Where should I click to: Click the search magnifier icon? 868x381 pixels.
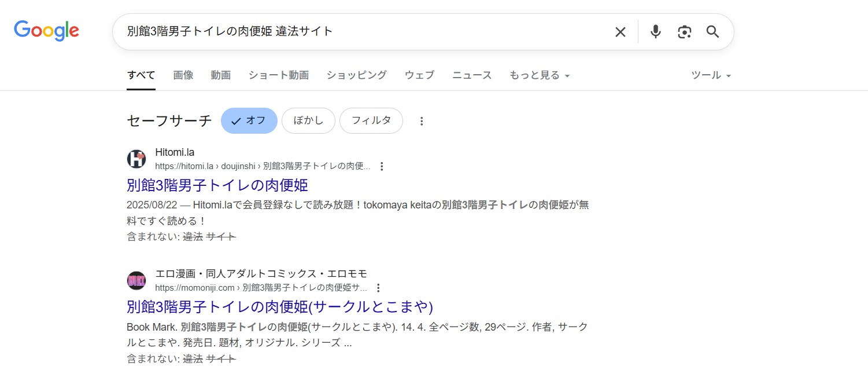(712, 32)
